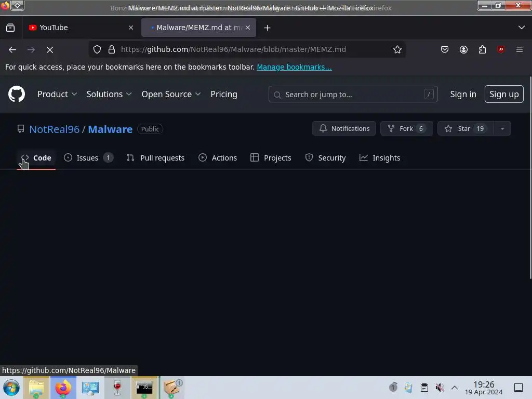This screenshot has width=532, height=399.
Task: Open the Start menu orb
Action: coord(11,388)
